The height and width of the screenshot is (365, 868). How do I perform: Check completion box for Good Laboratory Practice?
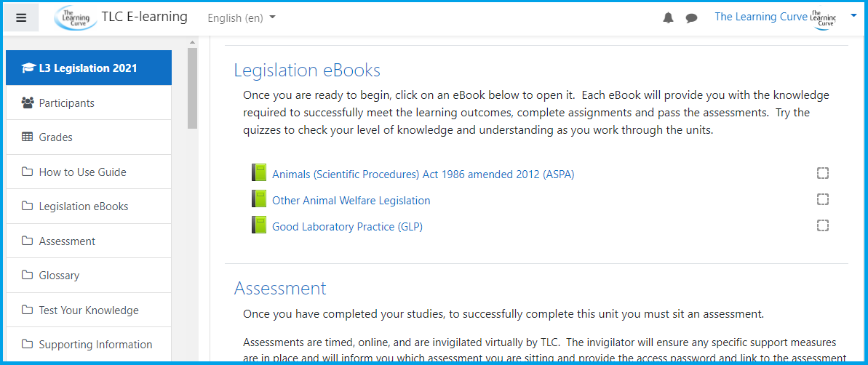coord(823,225)
